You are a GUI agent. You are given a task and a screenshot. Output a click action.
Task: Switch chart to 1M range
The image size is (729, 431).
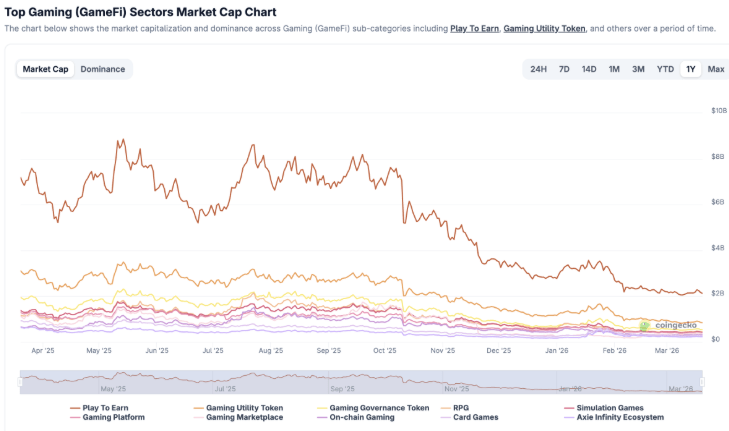pos(614,69)
